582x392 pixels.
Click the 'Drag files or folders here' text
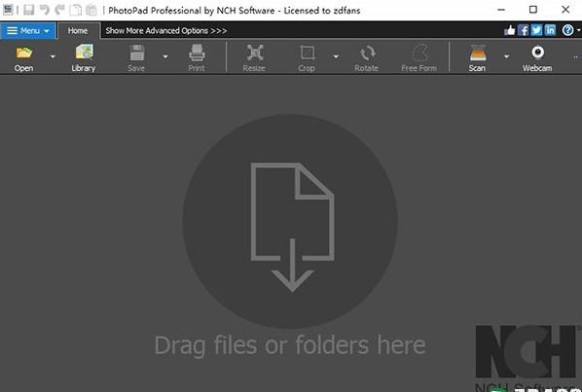(290, 345)
